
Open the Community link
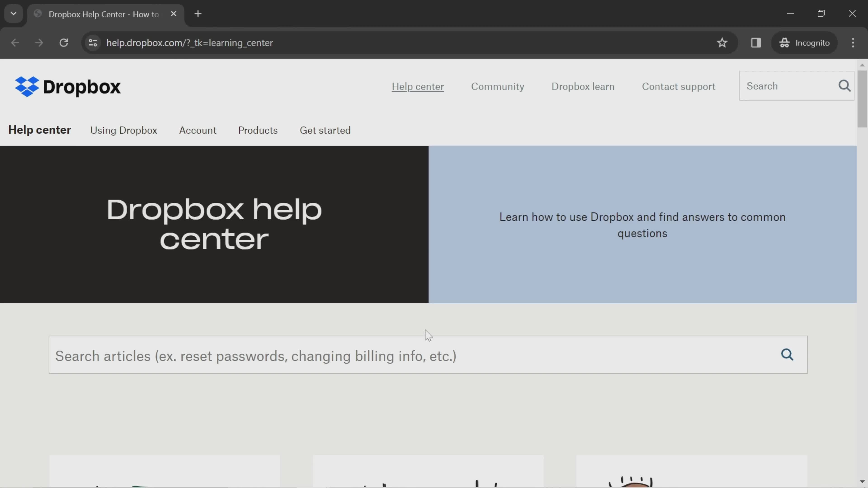click(497, 87)
